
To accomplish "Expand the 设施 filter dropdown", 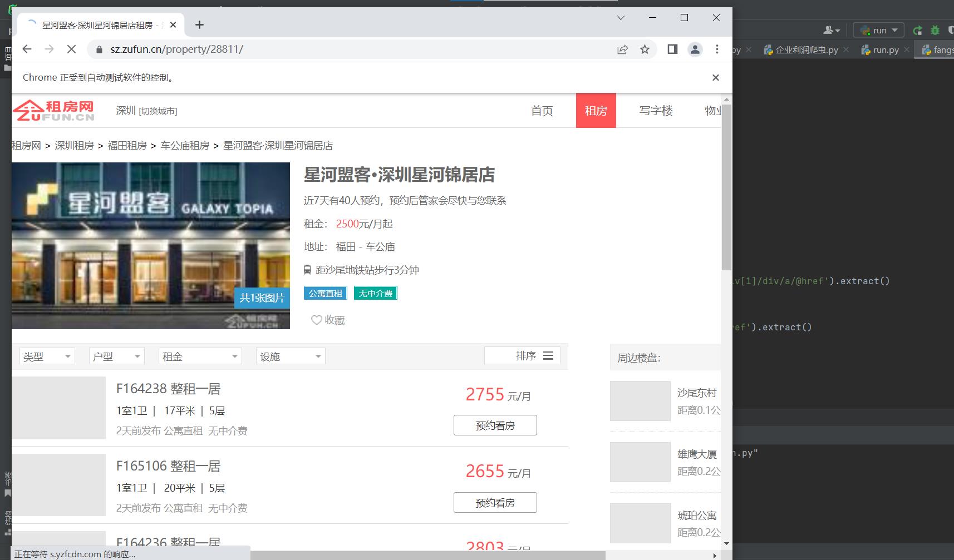I will (x=291, y=356).
